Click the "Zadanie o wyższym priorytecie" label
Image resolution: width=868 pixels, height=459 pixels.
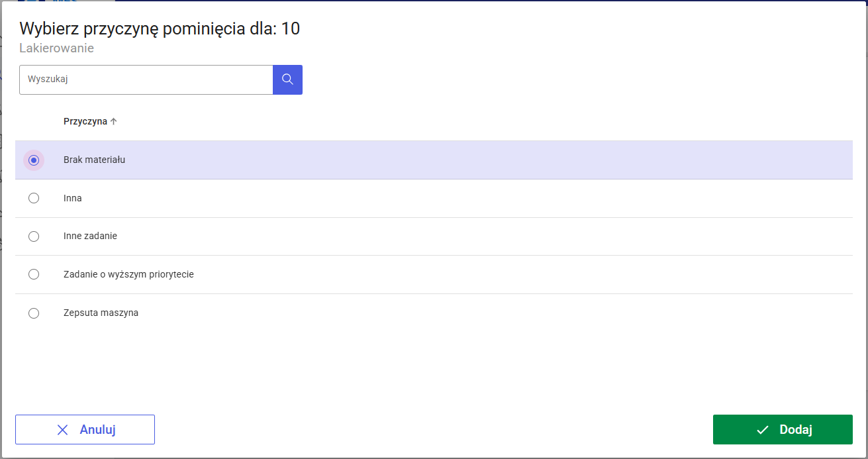(128, 274)
